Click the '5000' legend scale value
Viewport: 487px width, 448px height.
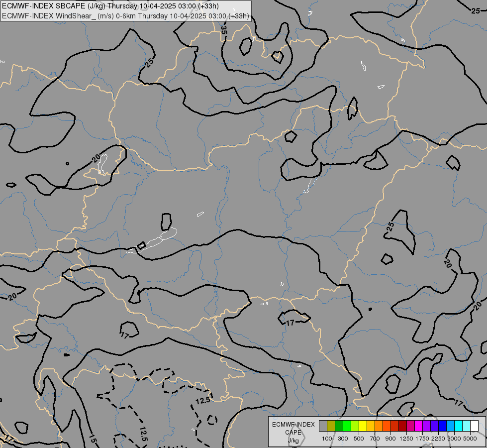click(x=470, y=439)
